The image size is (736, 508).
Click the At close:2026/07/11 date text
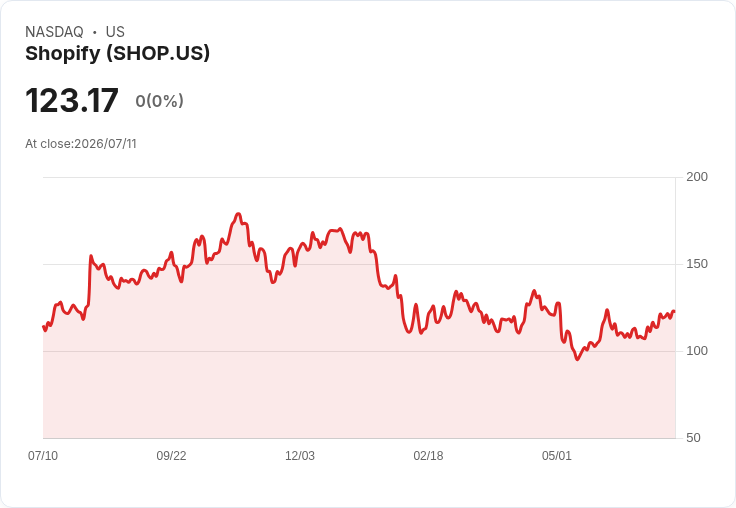[x=81, y=144]
